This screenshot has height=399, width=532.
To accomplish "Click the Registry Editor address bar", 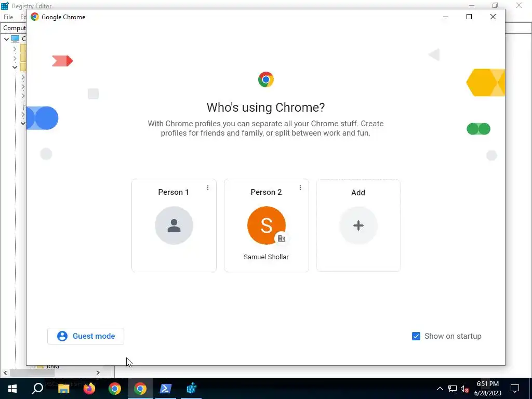I will point(14,28).
